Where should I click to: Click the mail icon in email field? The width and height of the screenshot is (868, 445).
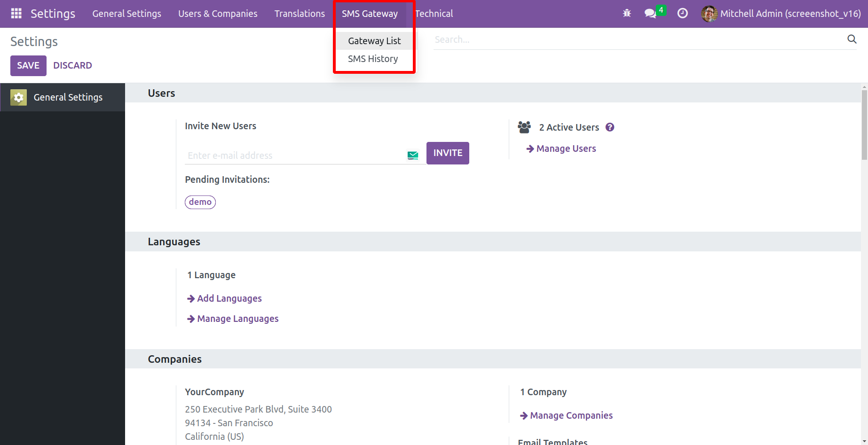point(413,156)
